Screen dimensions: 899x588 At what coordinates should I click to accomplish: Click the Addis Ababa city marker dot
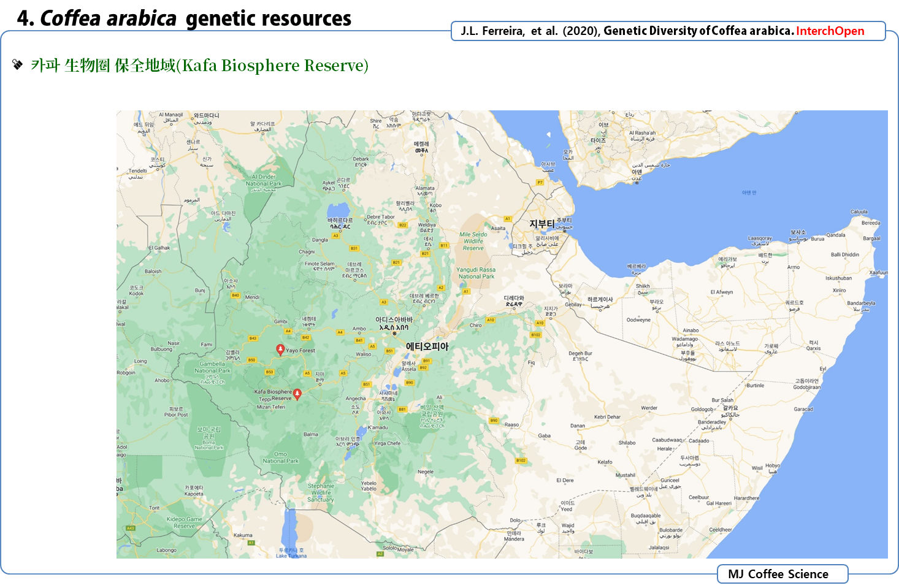394,334
